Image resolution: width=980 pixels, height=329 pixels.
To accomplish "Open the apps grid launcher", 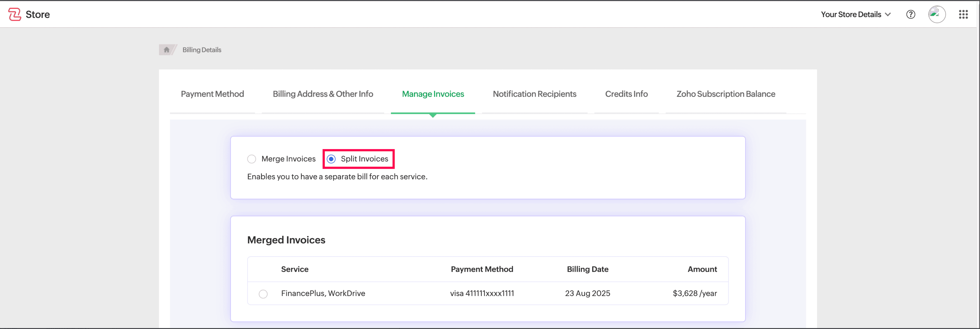I will 963,14.
